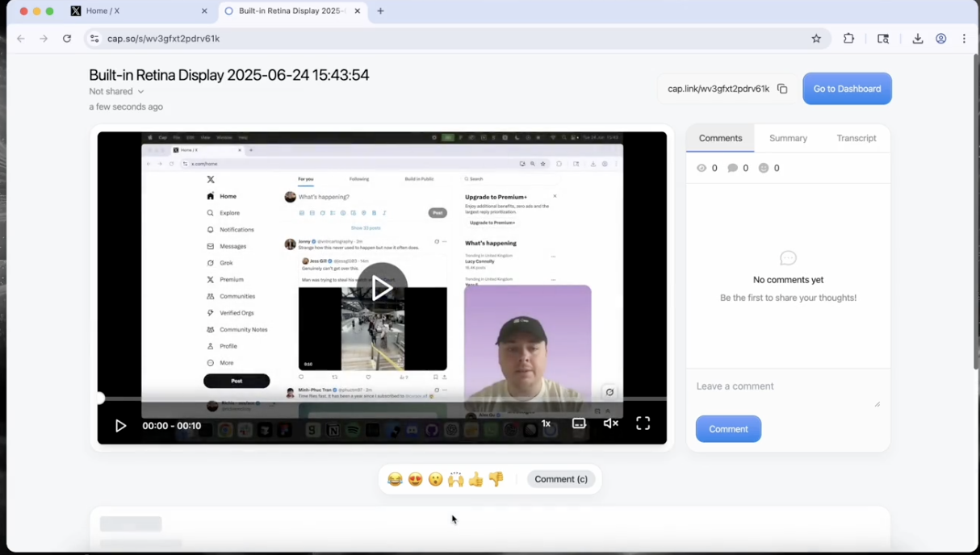Screen dimensions: 980x555
Task: Copy the cap.link share URL
Action: 782,89
